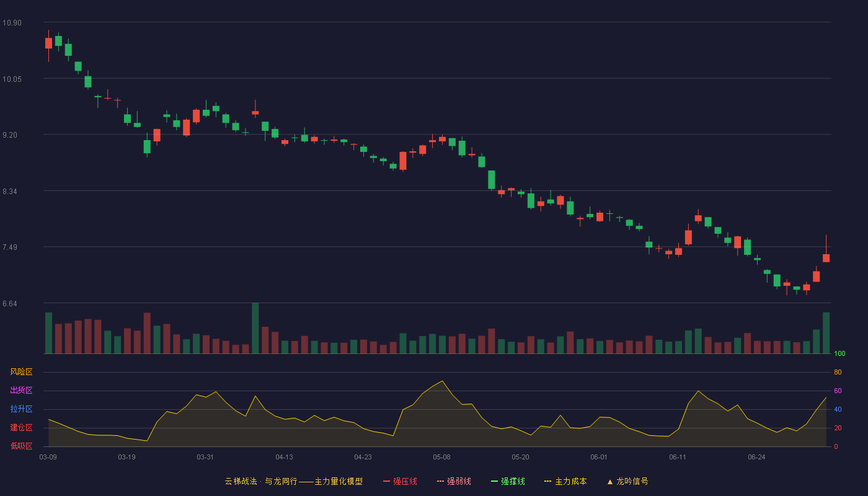Select the 03-19 date axis label
868x496 pixels.
[126, 457]
